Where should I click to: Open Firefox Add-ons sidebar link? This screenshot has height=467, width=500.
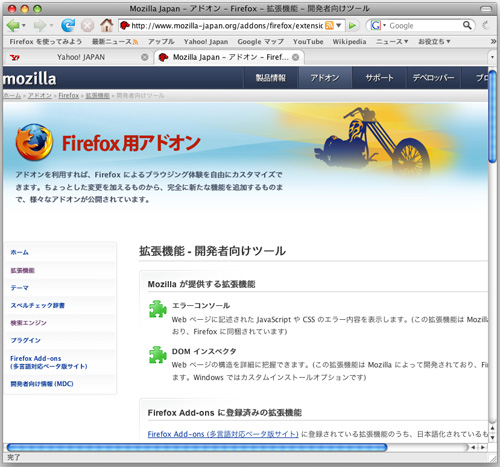tap(49, 362)
